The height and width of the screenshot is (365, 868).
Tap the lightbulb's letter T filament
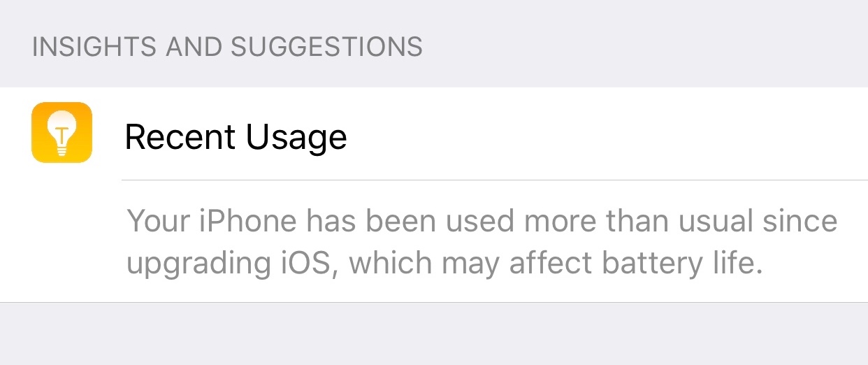pos(62,131)
